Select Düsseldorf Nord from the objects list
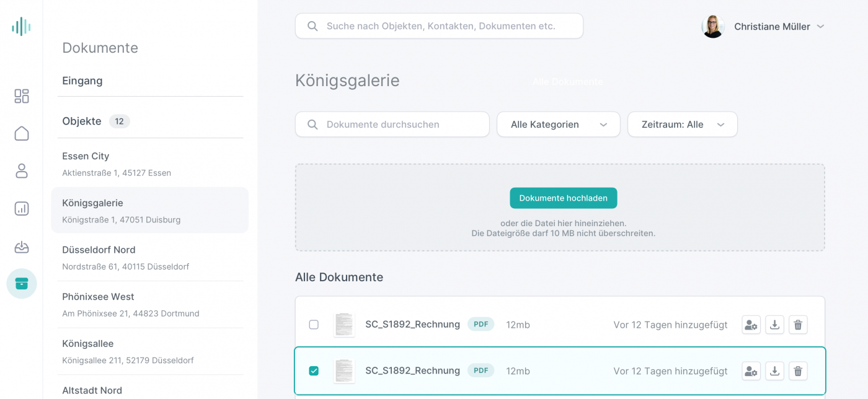Viewport: 868px width, 399px height. tap(99, 250)
